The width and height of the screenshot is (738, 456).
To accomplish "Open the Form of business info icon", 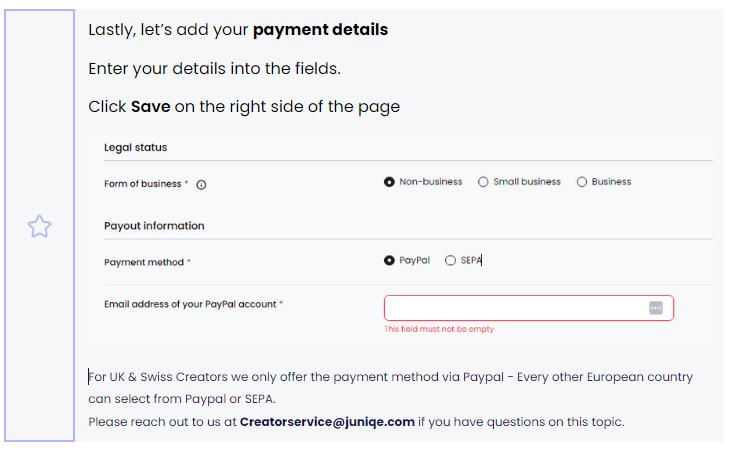I will coord(201,185).
